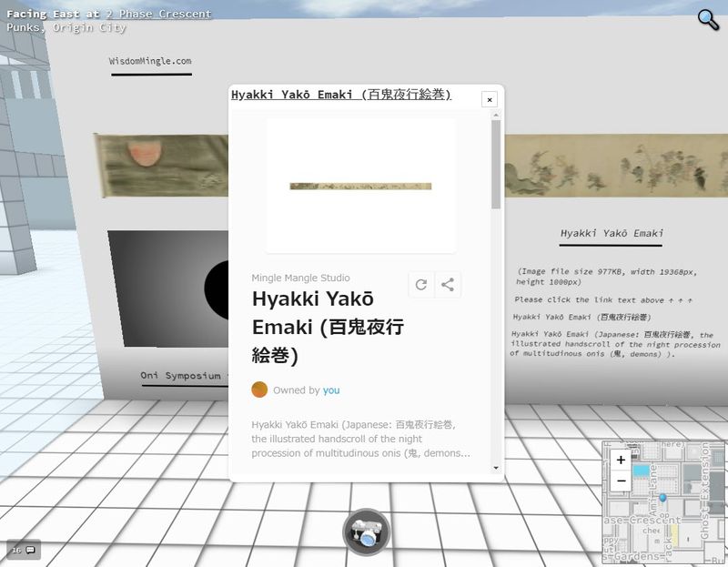Click the popup scrollbar down arrow
The height and width of the screenshot is (567, 728).
pos(496,468)
